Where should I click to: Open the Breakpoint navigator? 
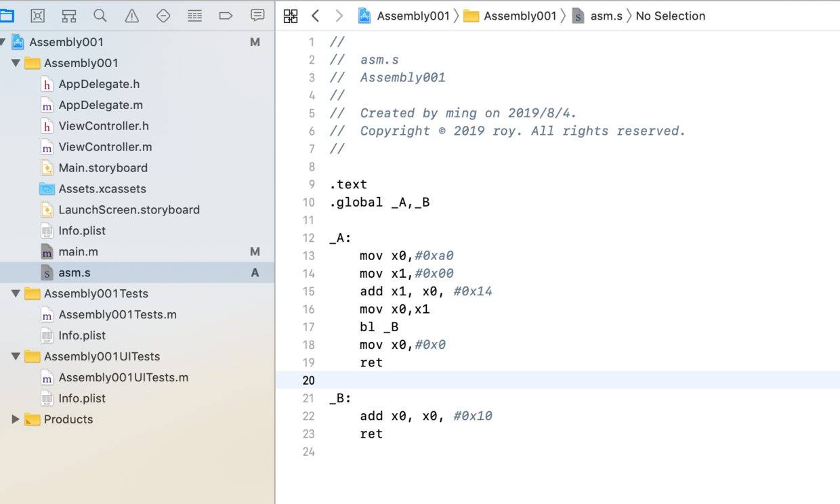(x=226, y=16)
